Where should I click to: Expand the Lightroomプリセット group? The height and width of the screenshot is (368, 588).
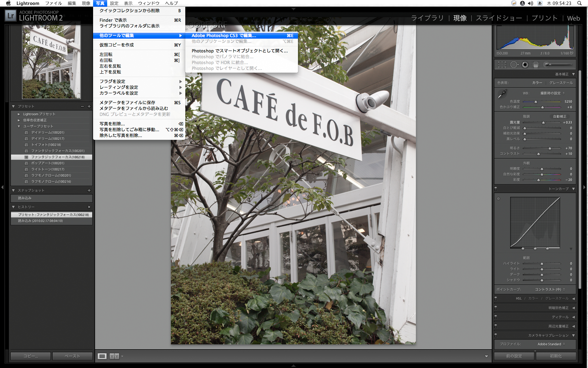coord(19,114)
